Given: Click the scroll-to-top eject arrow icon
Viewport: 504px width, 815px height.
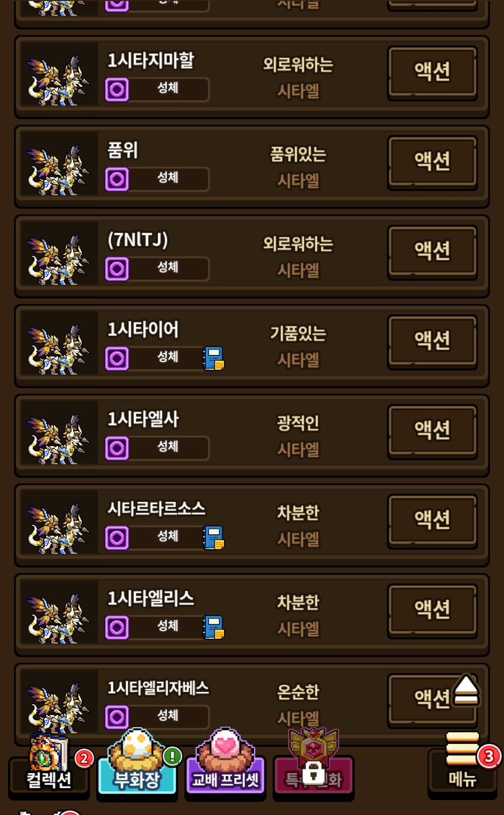Looking at the screenshot, I should tap(466, 690).
